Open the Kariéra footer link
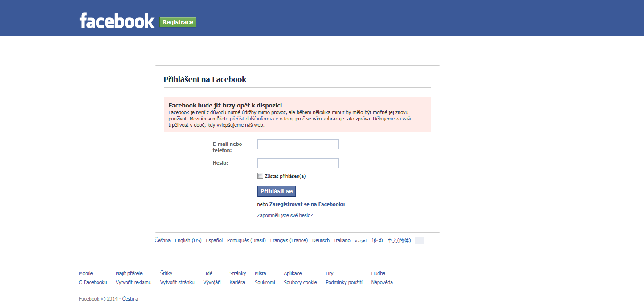 pyautogui.click(x=237, y=282)
